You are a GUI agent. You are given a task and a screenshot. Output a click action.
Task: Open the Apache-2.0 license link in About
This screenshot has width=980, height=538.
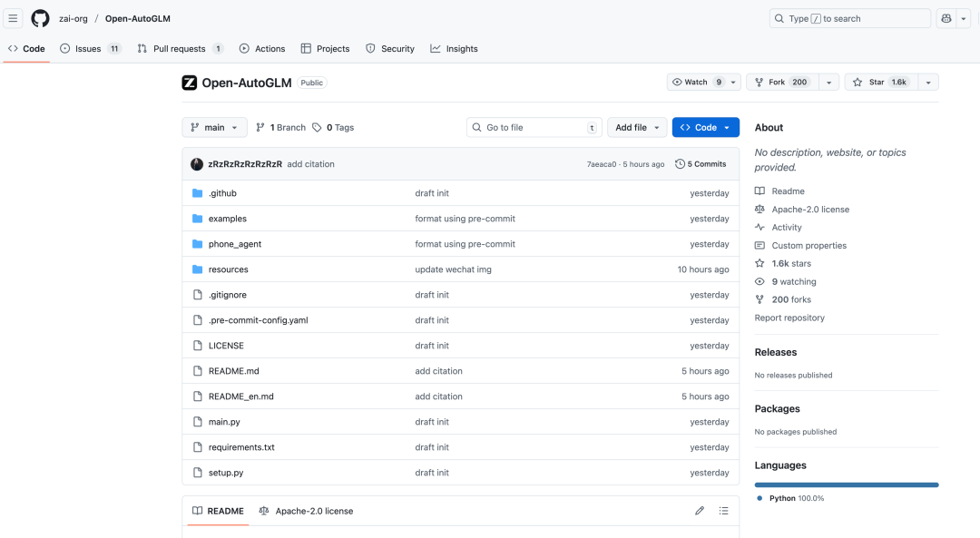(x=809, y=210)
